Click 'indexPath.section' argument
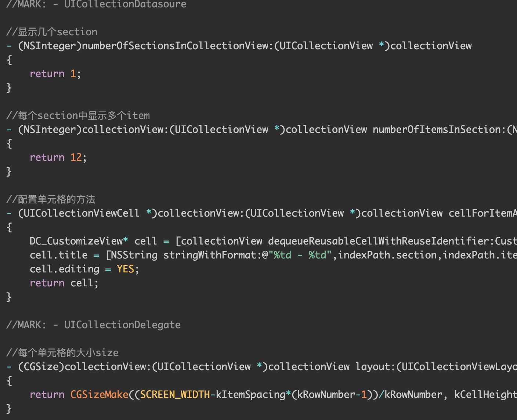Viewport: 517px width, 420px height. tap(387, 255)
